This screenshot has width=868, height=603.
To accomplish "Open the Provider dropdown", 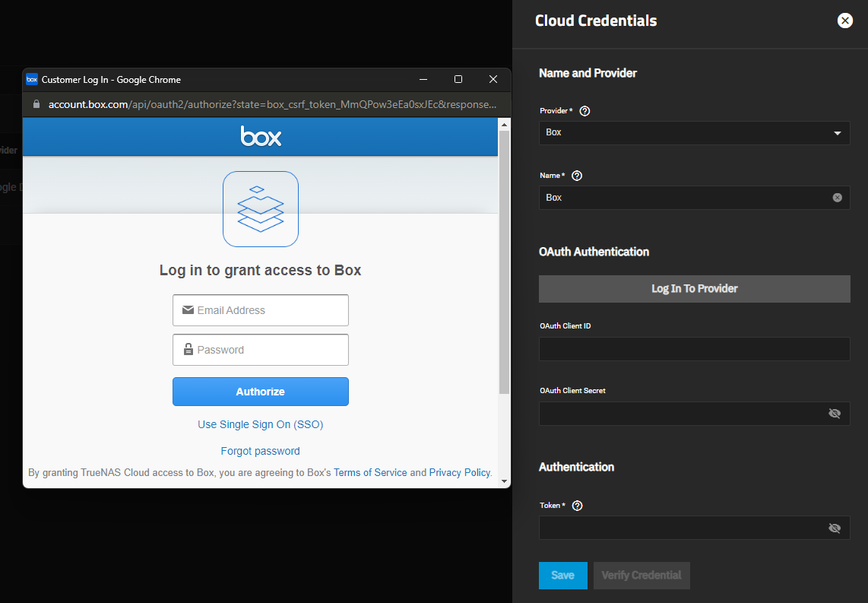I will (837, 132).
